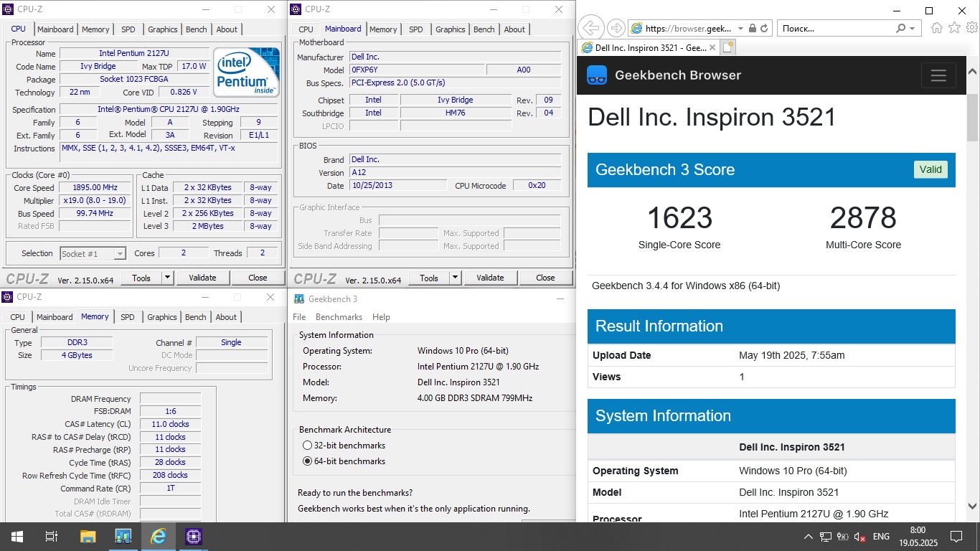Open the Action Center notifications icon
The height and width of the screenshot is (551, 980).
[x=956, y=536]
